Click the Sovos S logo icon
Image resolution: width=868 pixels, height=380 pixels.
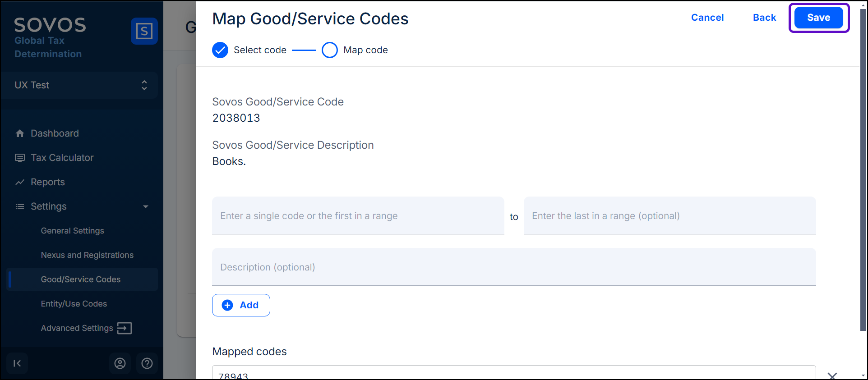pyautogui.click(x=144, y=31)
